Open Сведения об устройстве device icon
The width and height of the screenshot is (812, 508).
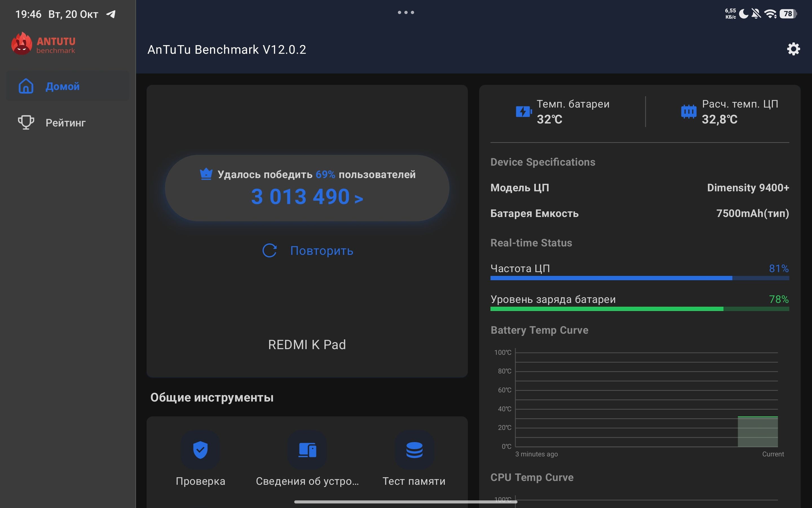307,450
